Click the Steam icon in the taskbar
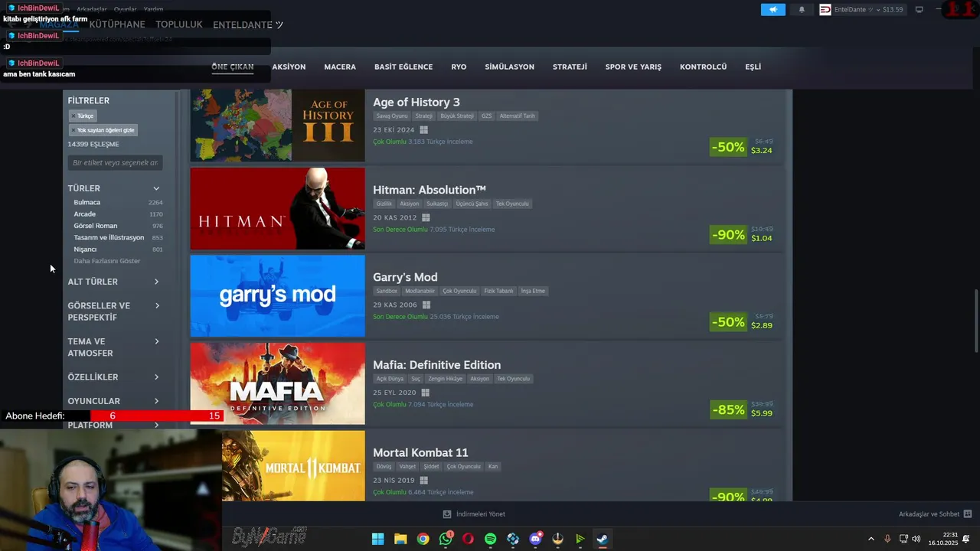This screenshot has height=551, width=980. 603,539
